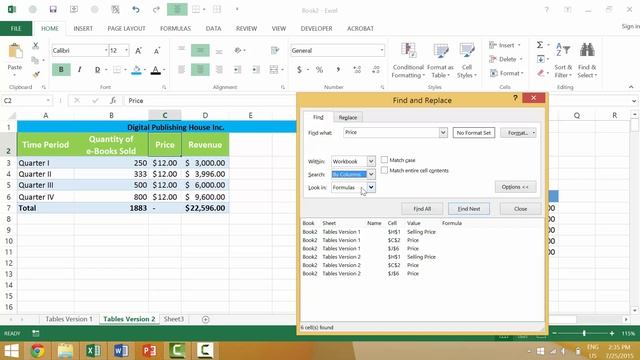Click the Increase Decimal icon

[x=357, y=70]
